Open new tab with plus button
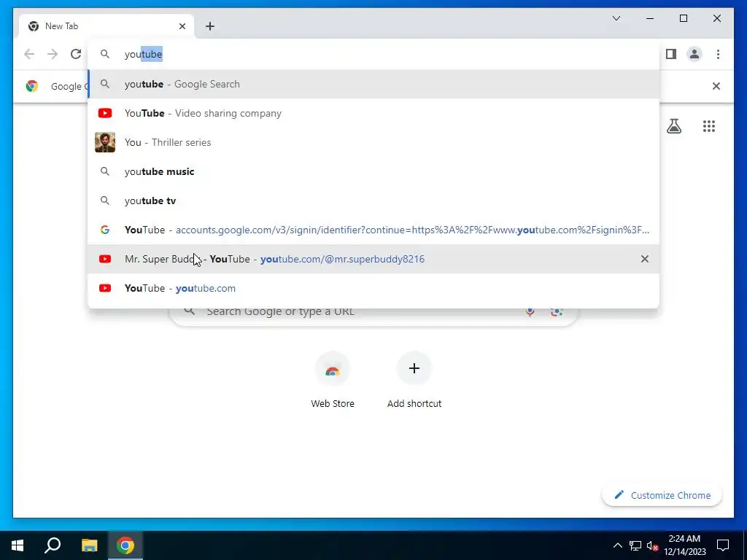Viewport: 747px width, 560px height. (210, 26)
